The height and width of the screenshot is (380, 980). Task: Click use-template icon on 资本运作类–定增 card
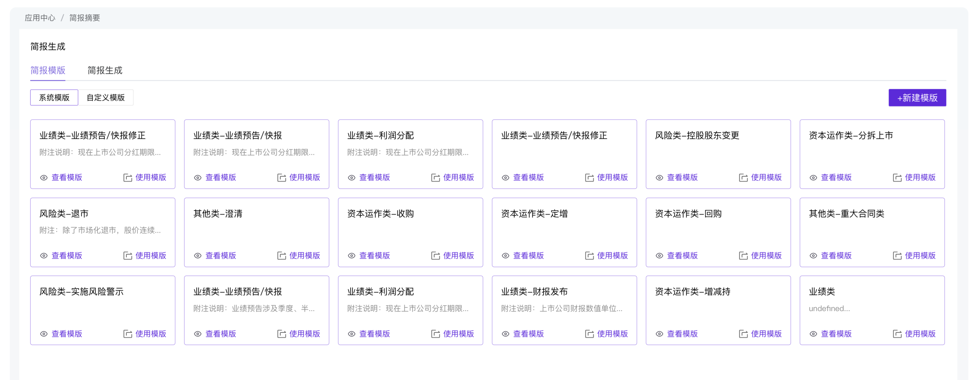point(589,256)
